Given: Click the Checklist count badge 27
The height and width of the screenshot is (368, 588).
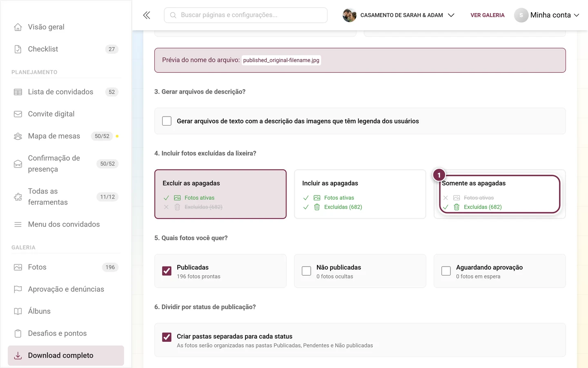Looking at the screenshot, I should click(111, 49).
